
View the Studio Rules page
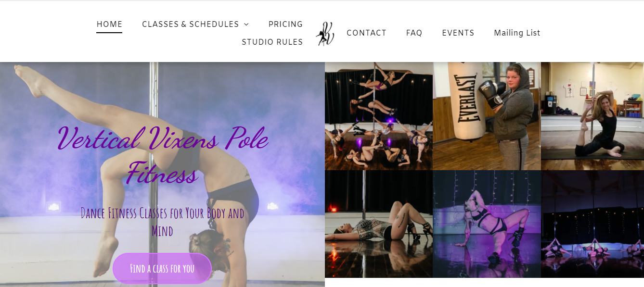(x=272, y=42)
